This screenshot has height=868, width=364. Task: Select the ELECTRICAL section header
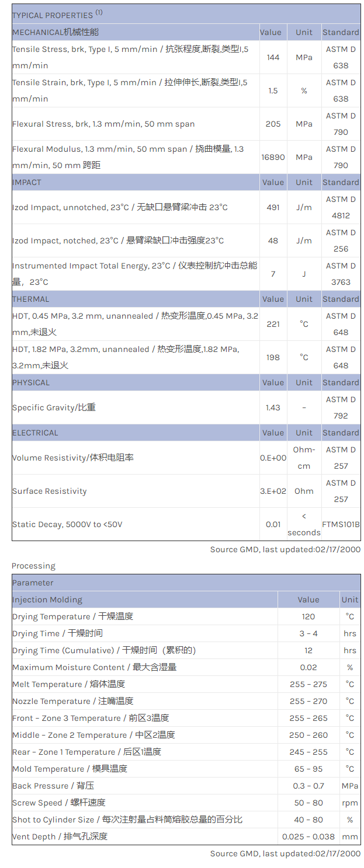click(x=35, y=433)
